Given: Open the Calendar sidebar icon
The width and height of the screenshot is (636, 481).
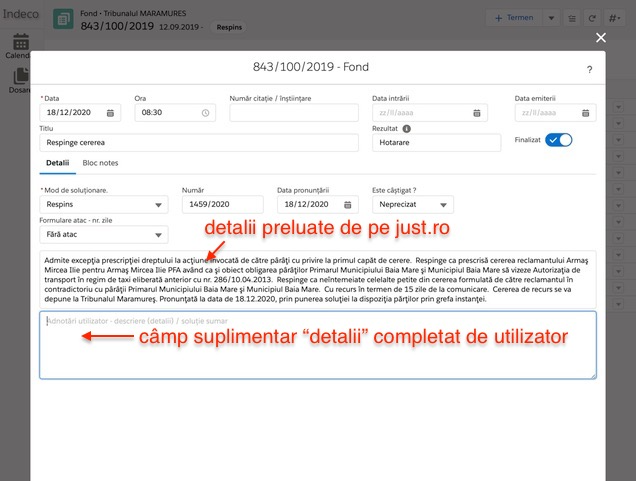Looking at the screenshot, I should [21, 43].
